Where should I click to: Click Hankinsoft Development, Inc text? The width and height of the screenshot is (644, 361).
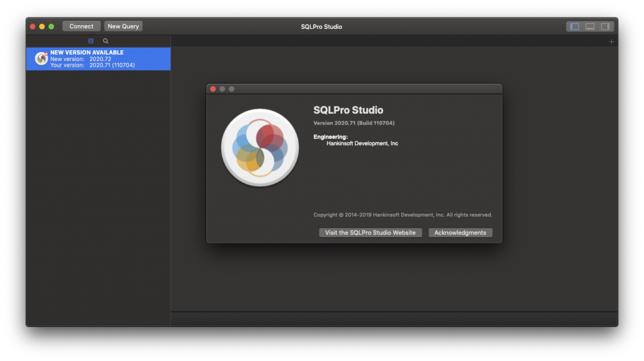362,143
